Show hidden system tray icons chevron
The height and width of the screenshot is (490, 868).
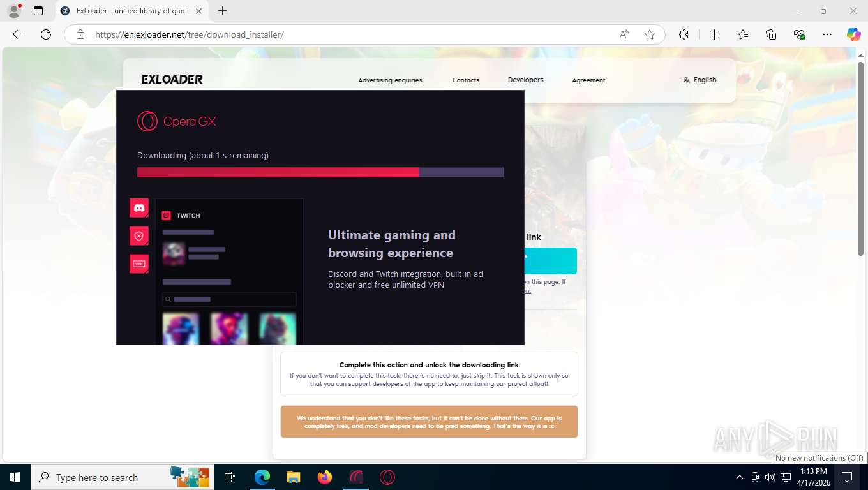click(740, 477)
